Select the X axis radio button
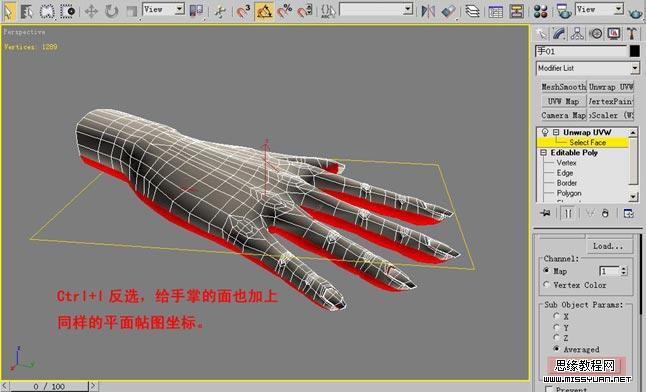This screenshot has height=392, width=646. coord(556,316)
